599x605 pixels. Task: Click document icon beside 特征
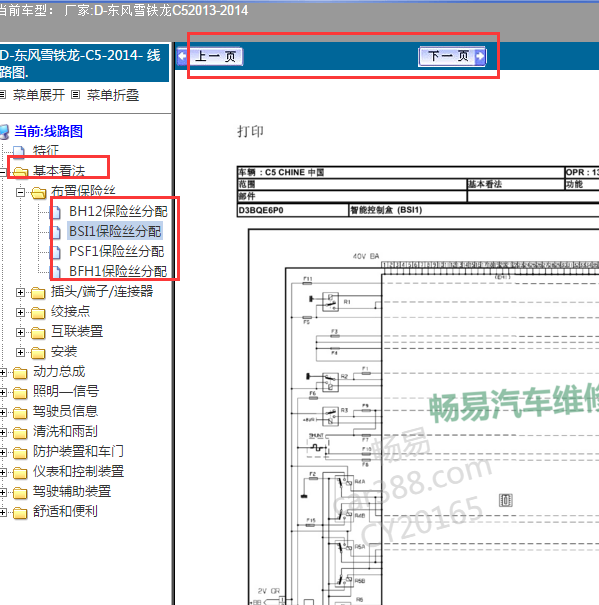coord(19,152)
